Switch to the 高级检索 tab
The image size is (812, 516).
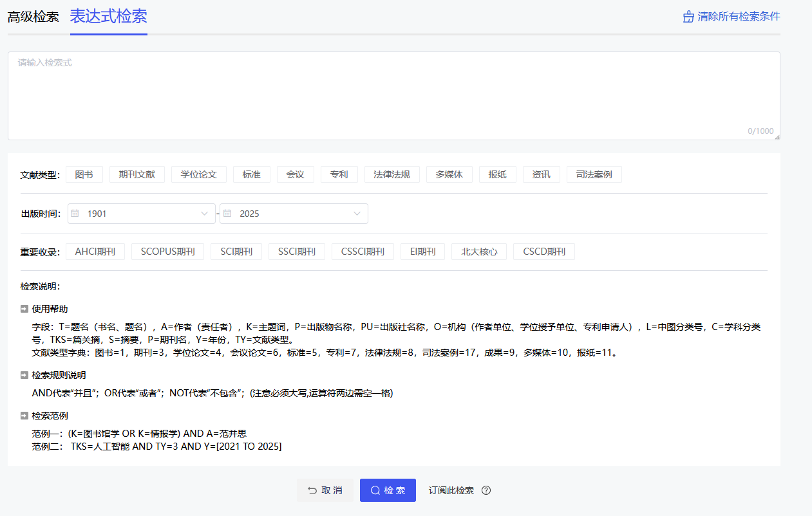point(33,16)
